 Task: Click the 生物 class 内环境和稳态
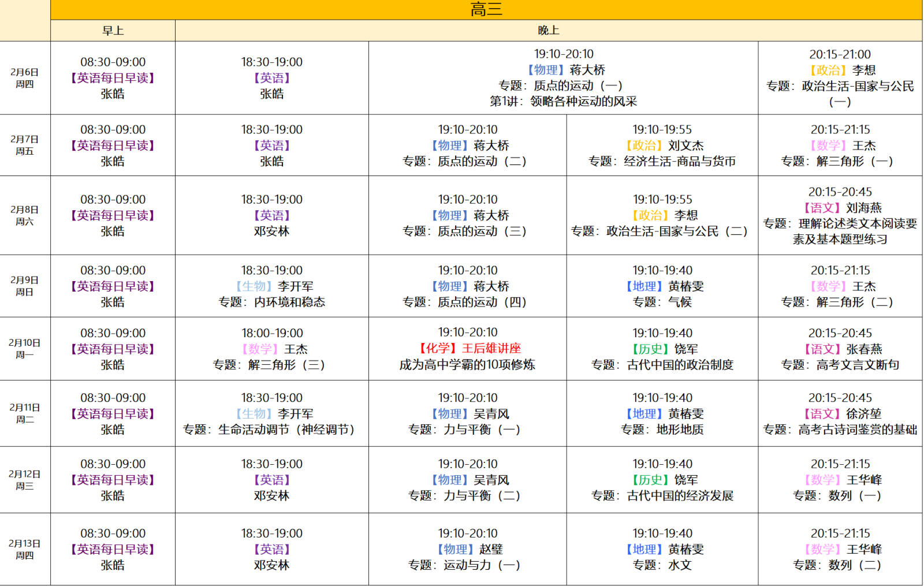[271, 286]
